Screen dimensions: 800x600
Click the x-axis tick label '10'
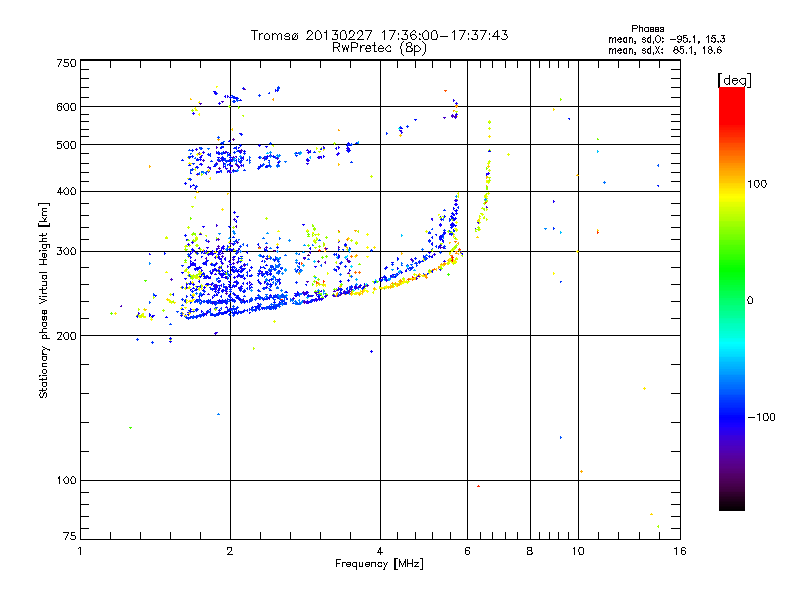578,551
